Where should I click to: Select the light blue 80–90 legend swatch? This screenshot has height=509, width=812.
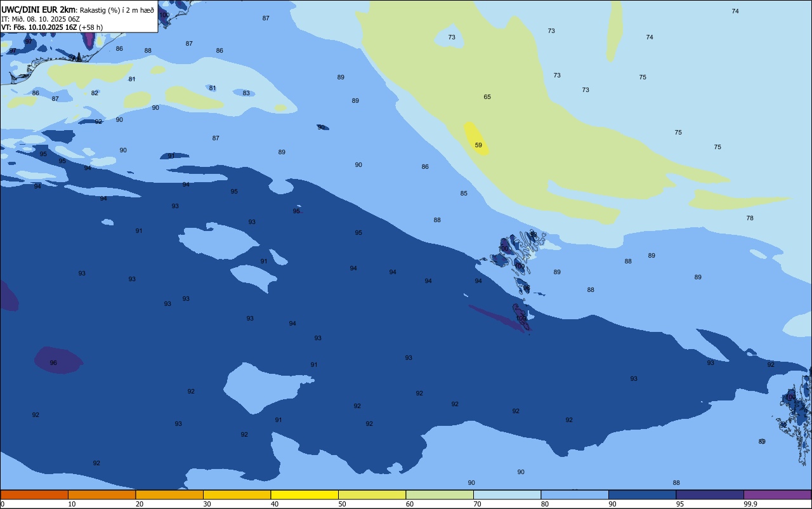pos(575,494)
